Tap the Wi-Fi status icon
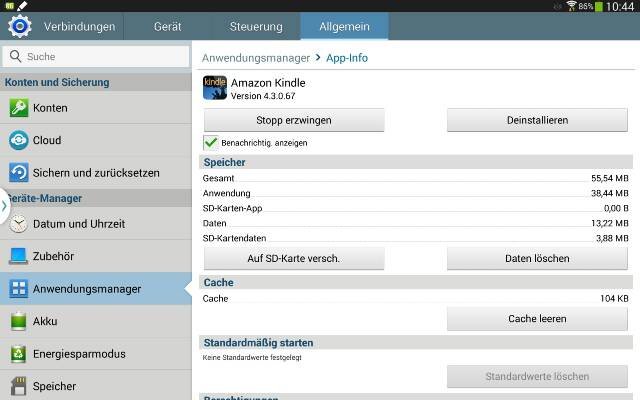The width and height of the screenshot is (640, 400). (571, 6)
